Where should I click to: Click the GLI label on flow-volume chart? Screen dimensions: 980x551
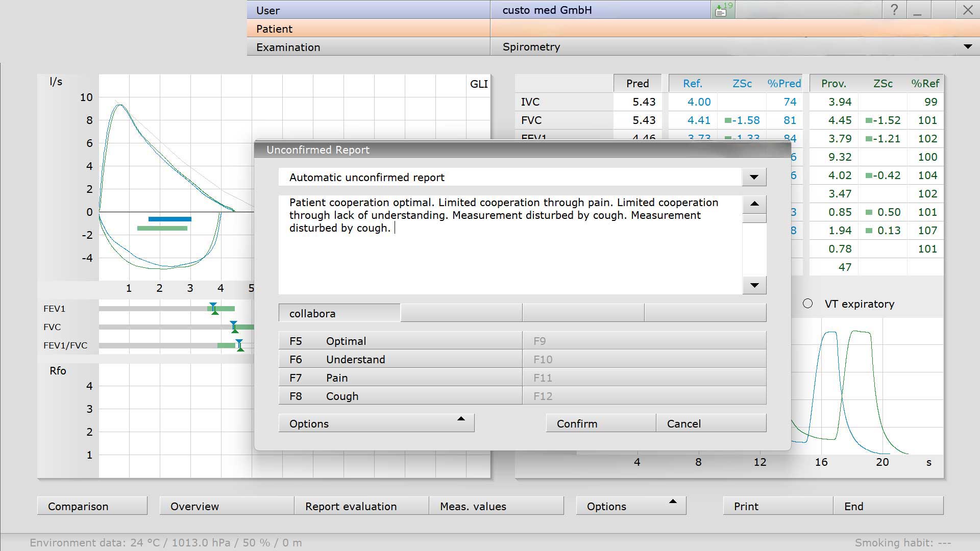[479, 84]
